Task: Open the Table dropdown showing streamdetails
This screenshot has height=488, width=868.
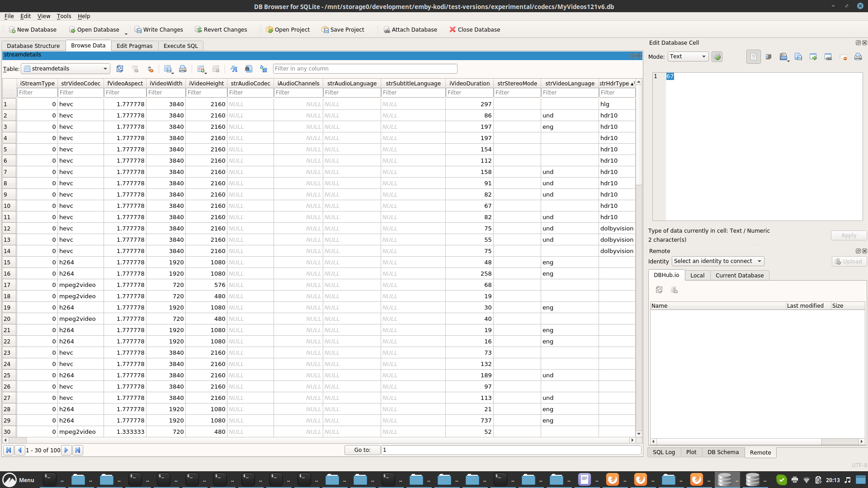Action: [66, 69]
